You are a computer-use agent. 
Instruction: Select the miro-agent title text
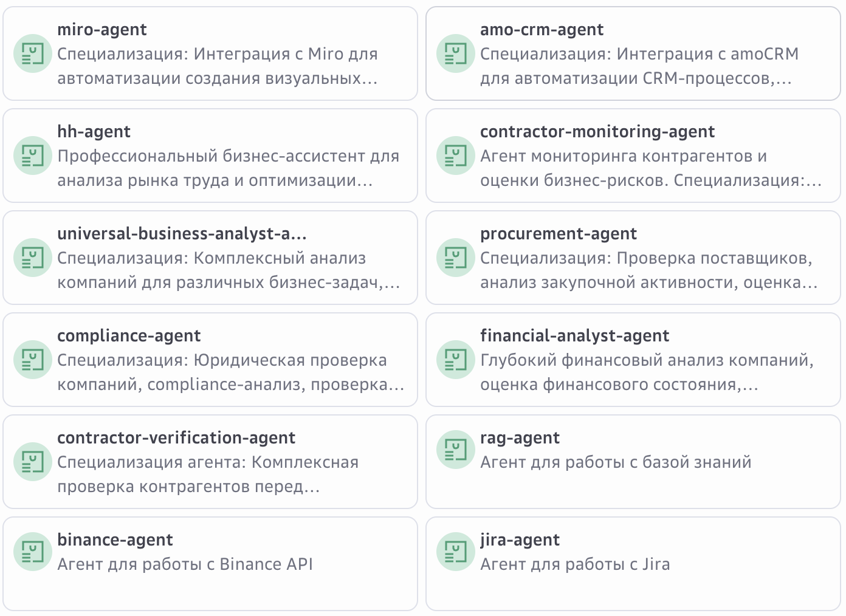(x=102, y=30)
